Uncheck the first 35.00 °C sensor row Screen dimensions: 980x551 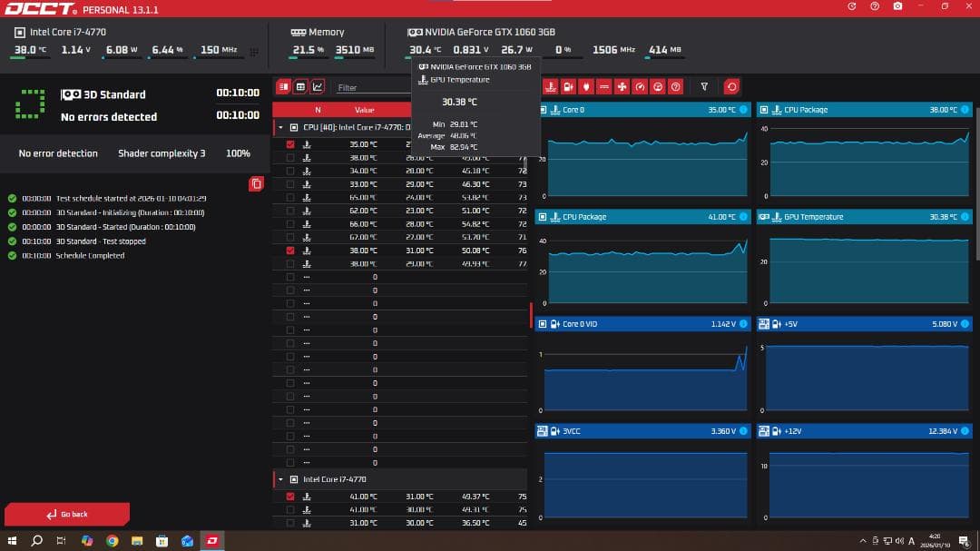coord(290,144)
